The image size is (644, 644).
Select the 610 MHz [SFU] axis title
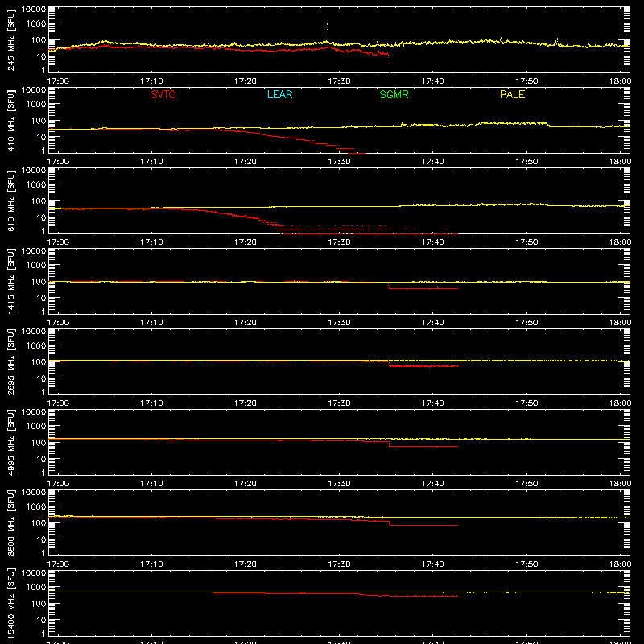11,201
